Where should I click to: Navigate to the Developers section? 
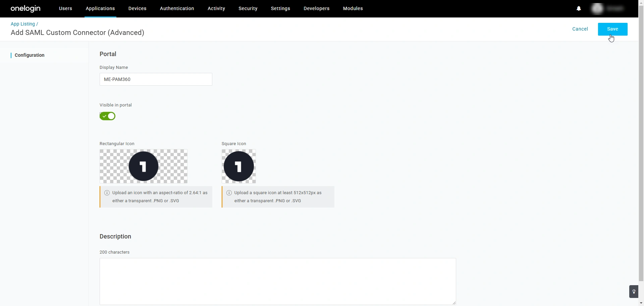pyautogui.click(x=316, y=8)
